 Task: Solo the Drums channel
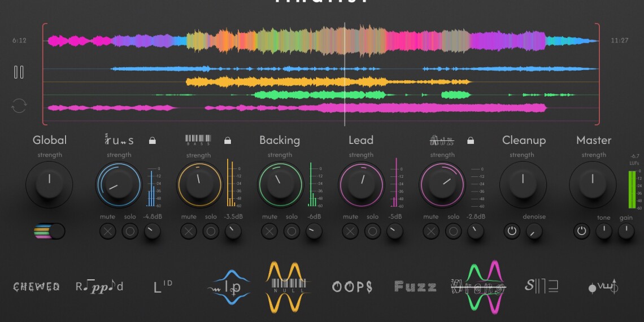[130, 231]
